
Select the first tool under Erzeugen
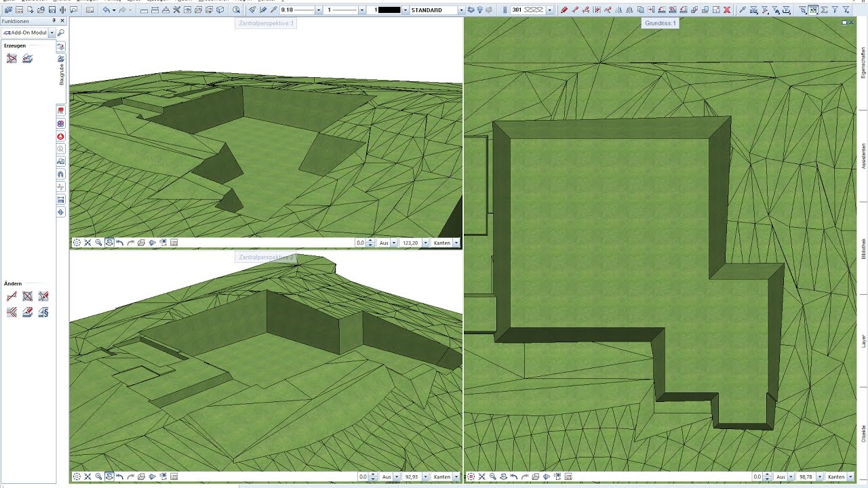[x=12, y=59]
